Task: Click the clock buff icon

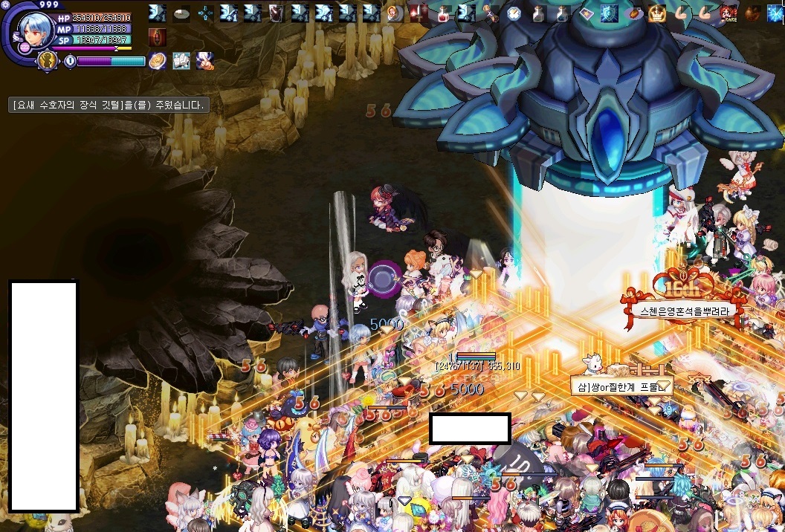Action: tap(514, 14)
